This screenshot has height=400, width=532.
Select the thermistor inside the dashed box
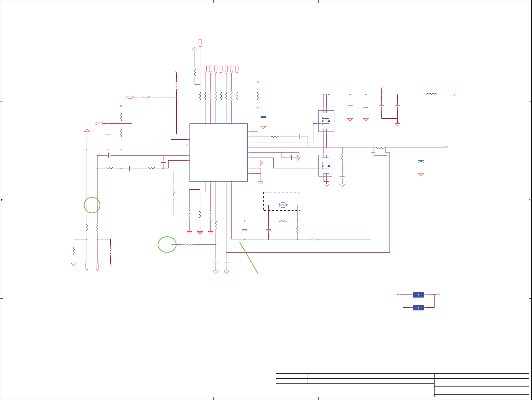[283, 205]
